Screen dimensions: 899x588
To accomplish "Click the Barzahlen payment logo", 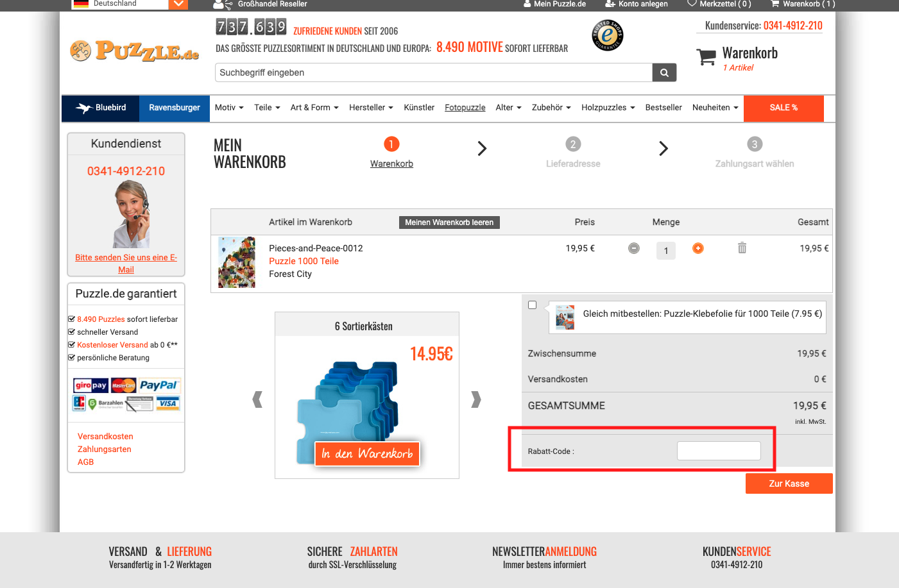I will click(x=107, y=403).
